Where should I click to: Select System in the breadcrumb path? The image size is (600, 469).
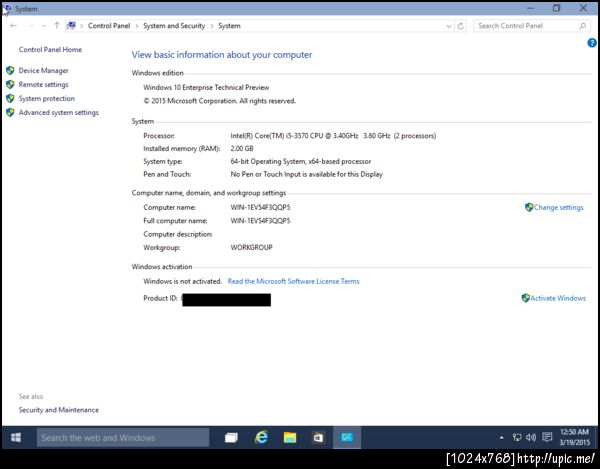(x=229, y=26)
